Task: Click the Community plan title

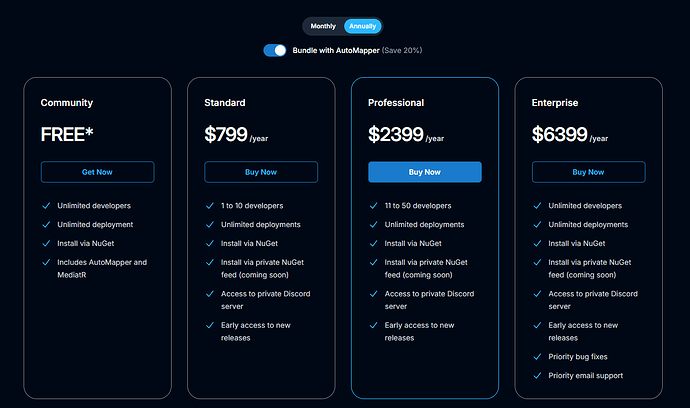Action: point(67,103)
